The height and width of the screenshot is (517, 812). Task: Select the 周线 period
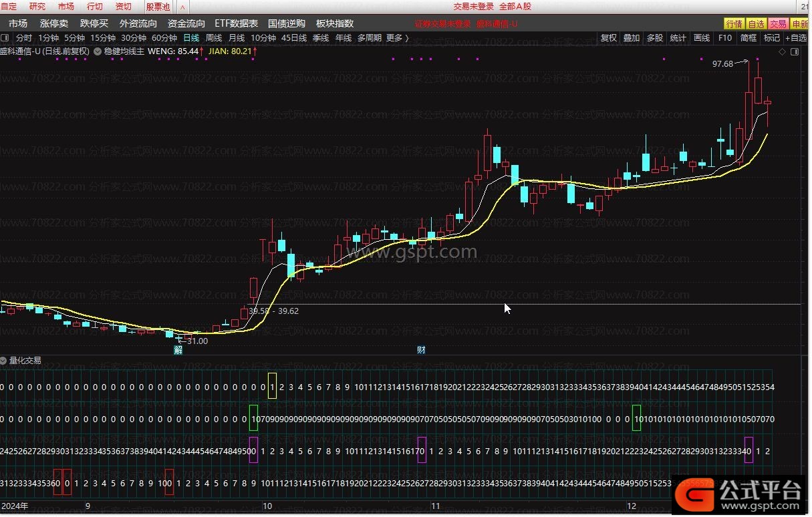pos(214,38)
